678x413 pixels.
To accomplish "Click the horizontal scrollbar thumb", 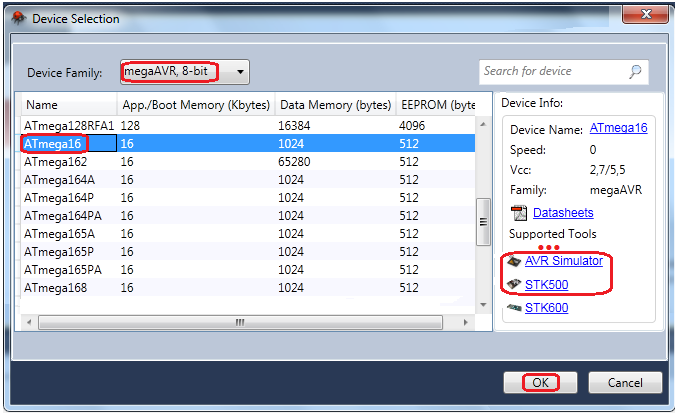I will tap(240, 322).
